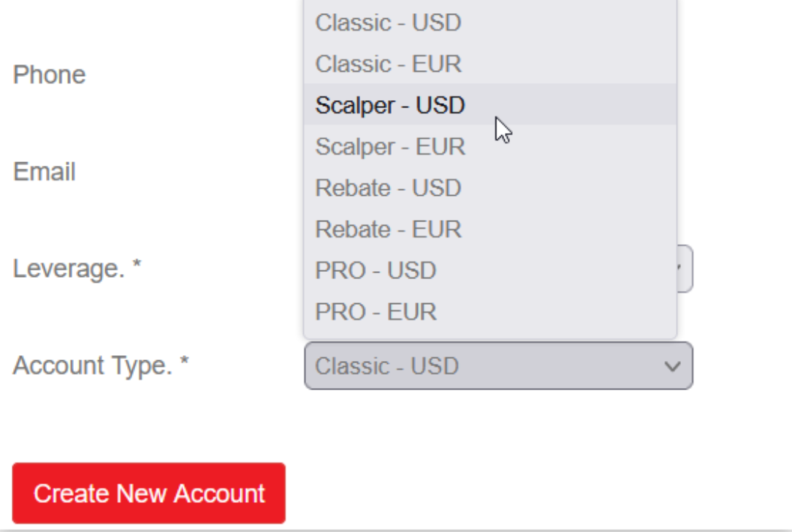
Task: Select the PRO - EUR option
Action: pyautogui.click(x=376, y=312)
